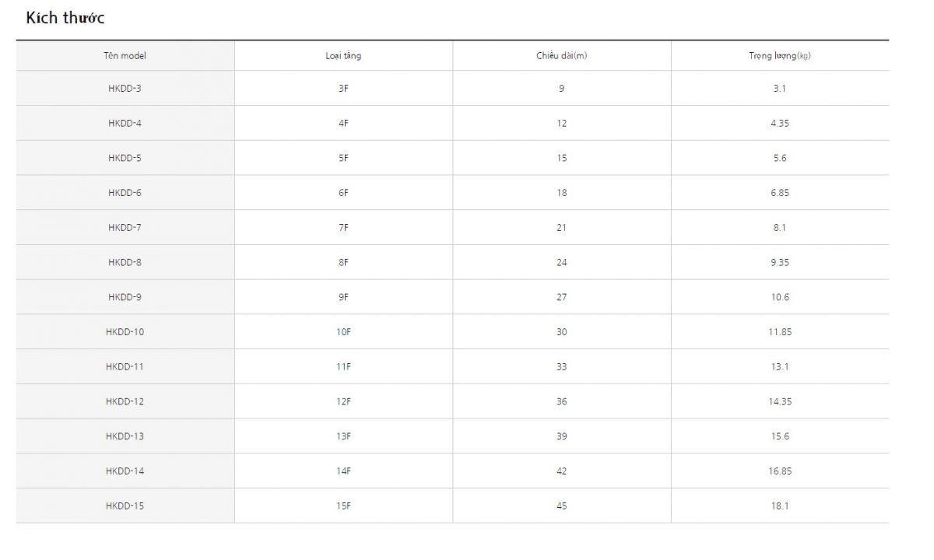Click the length value 45

pos(561,506)
